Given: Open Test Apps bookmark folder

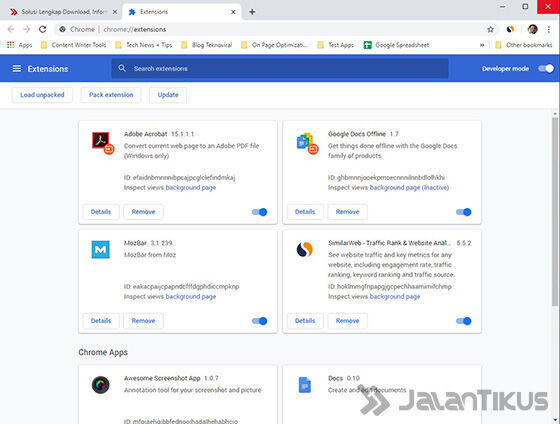Looking at the screenshot, I should point(336,45).
